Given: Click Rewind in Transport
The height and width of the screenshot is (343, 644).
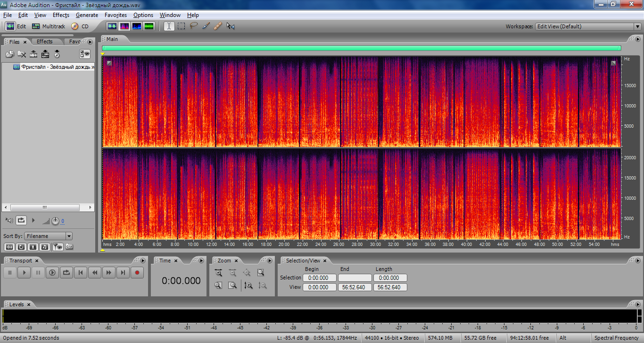Looking at the screenshot, I should pyautogui.click(x=95, y=272).
